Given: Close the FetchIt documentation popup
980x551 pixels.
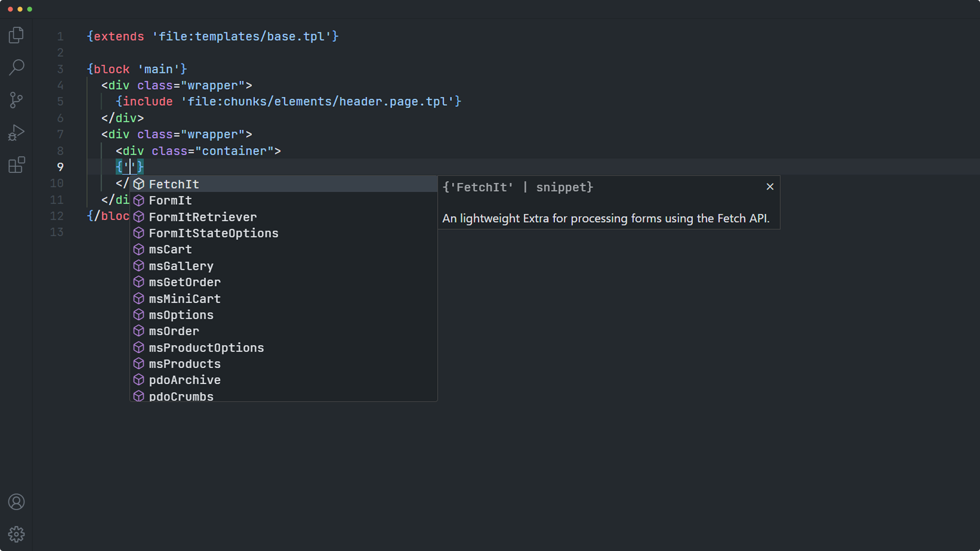Looking at the screenshot, I should [770, 187].
